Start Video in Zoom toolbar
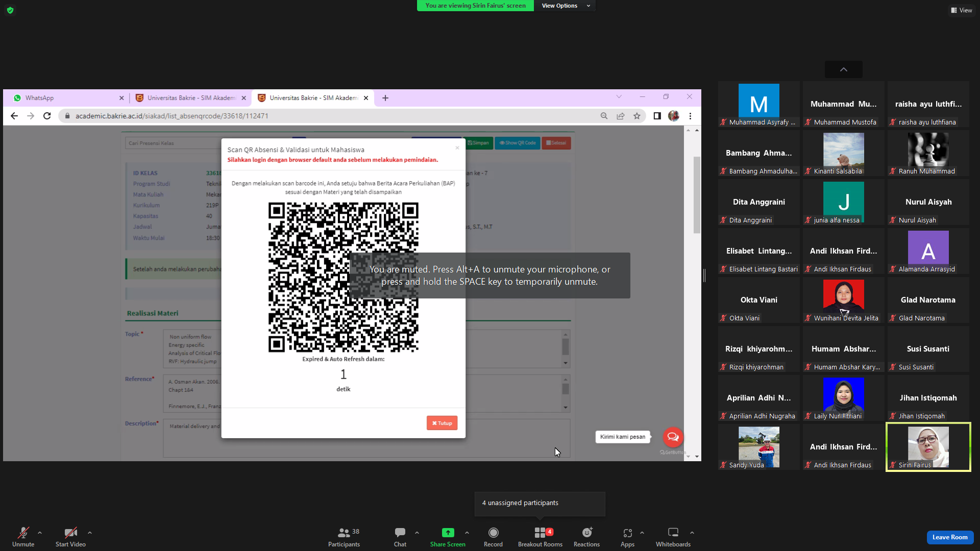Screen dimensions: 980x551 tap(70, 537)
